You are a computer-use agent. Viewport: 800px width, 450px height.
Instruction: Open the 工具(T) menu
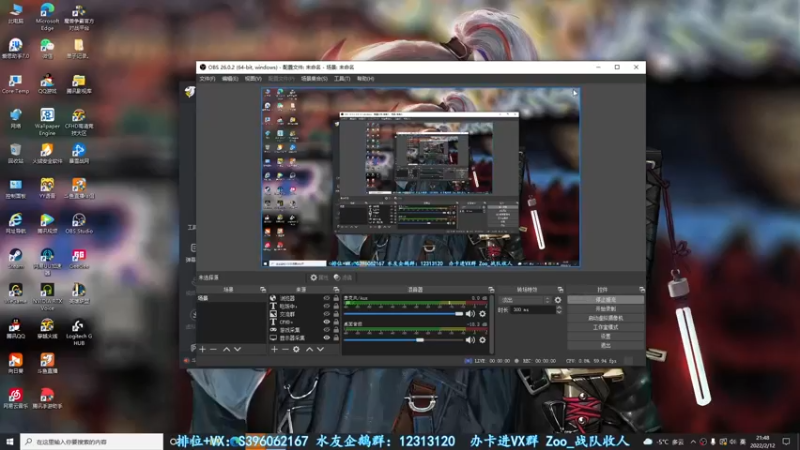click(x=342, y=79)
